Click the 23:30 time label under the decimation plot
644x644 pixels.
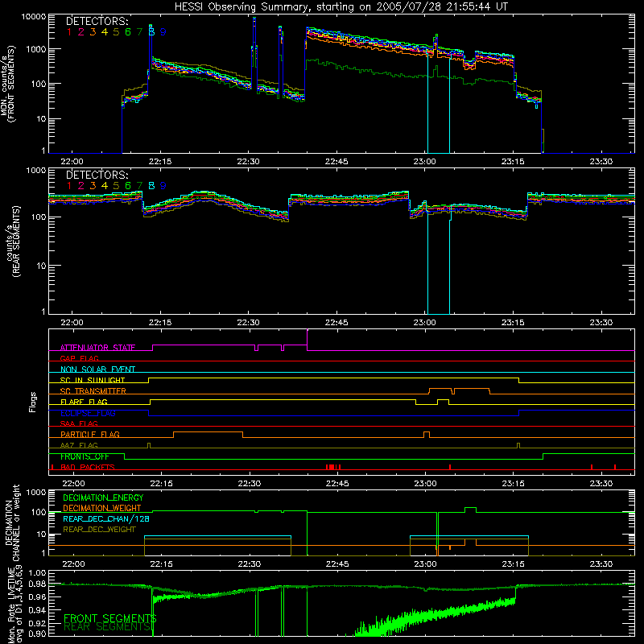[x=601, y=564]
